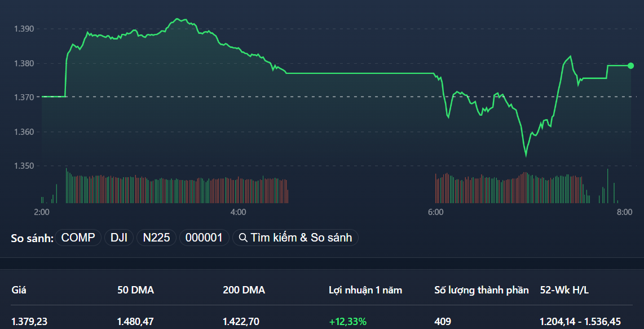Click the 200 DMA value 1.422,70

241,322
